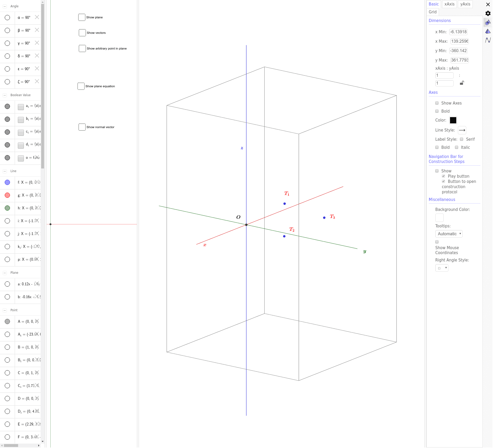493x448 pixels.
Task: Uncheck the Play button option
Action: click(443, 176)
